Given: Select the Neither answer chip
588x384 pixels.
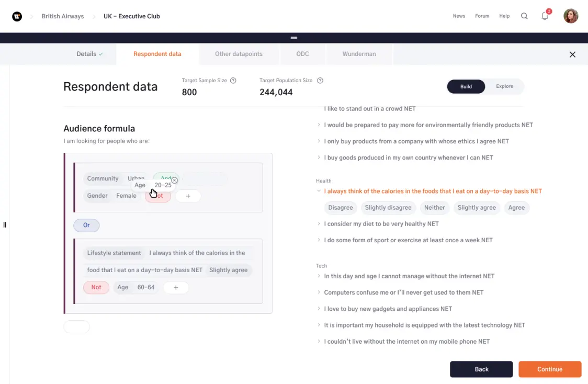Looking at the screenshot, I should click(434, 208).
